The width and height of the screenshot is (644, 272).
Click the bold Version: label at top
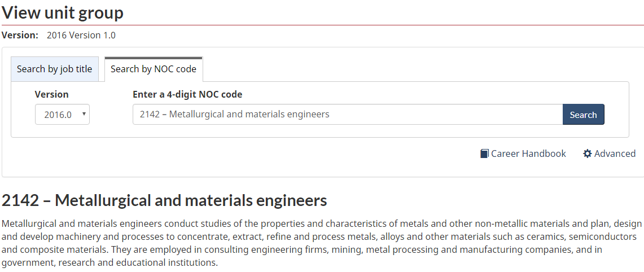(20, 35)
